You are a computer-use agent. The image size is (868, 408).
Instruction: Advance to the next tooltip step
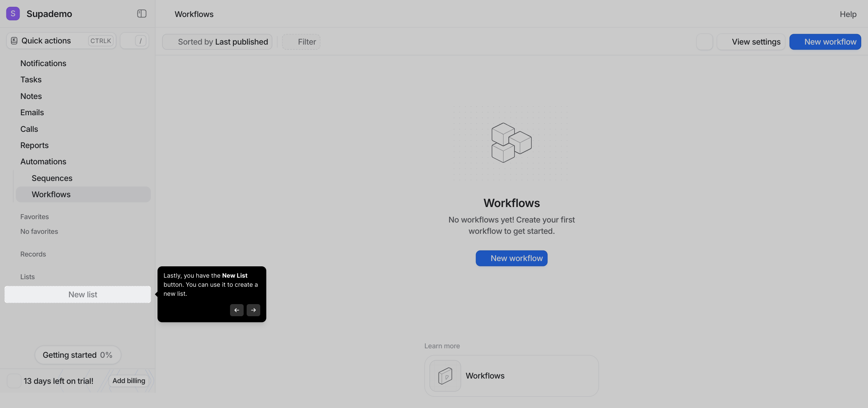point(253,310)
